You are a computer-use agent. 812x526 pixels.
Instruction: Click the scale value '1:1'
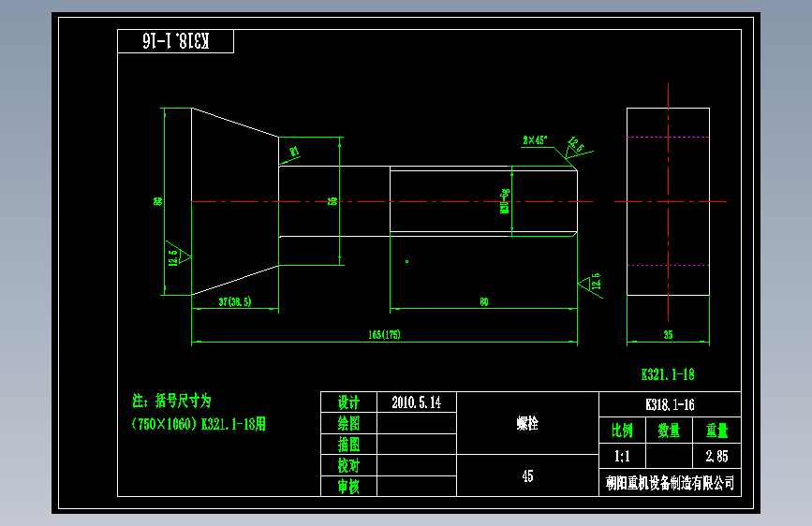622,456
